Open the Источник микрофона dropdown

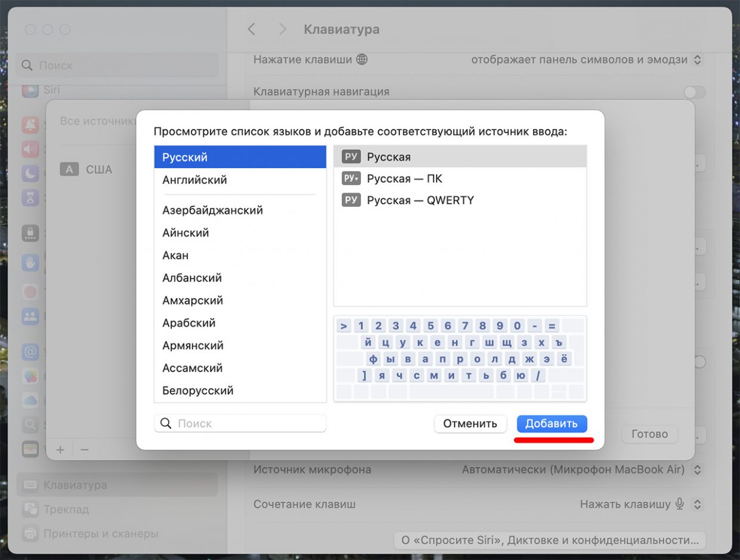(x=582, y=470)
